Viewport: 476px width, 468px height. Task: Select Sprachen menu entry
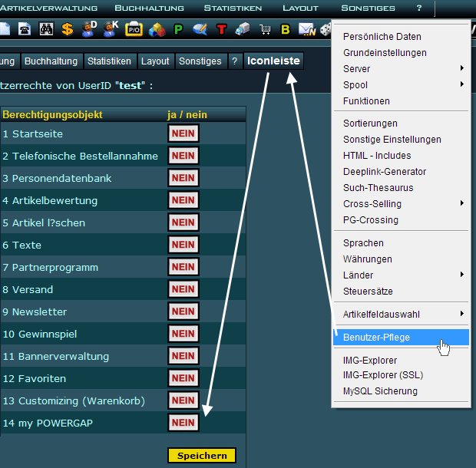pyautogui.click(x=363, y=243)
